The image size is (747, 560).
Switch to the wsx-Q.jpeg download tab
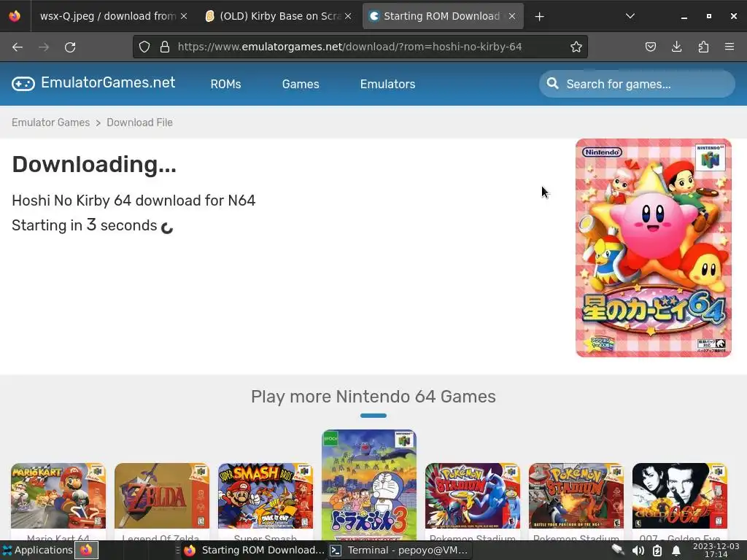pos(108,16)
